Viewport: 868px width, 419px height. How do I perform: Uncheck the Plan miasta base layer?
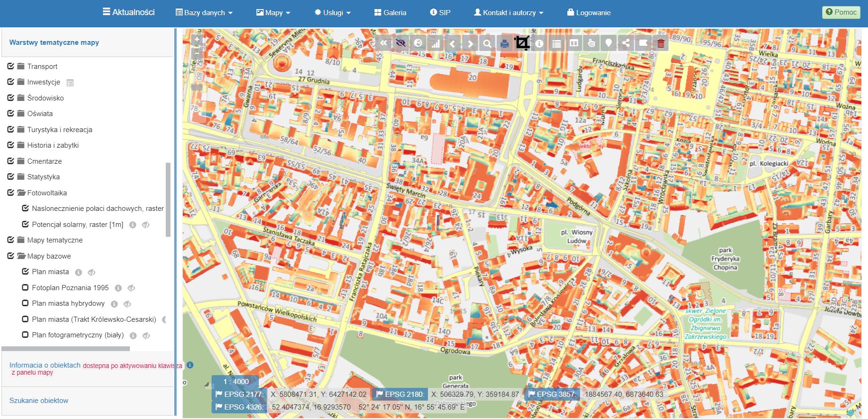tap(26, 272)
